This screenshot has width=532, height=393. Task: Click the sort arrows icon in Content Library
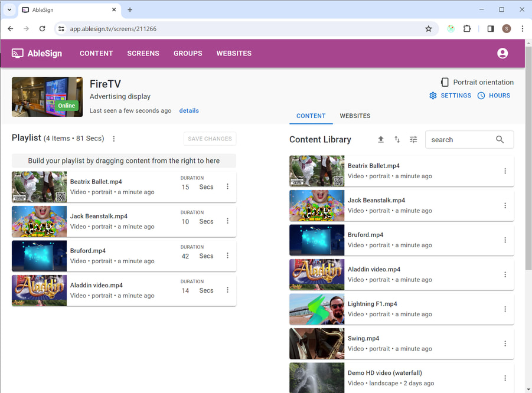click(397, 139)
